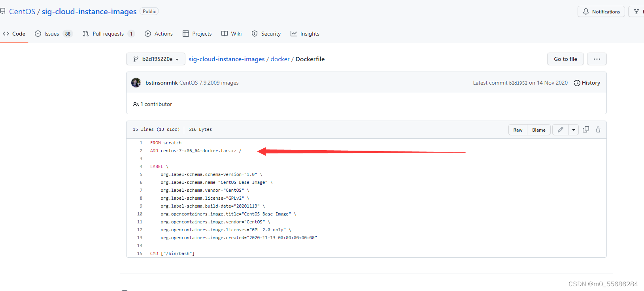Click the LABEL keyword line
644x291 pixels.
click(x=159, y=166)
